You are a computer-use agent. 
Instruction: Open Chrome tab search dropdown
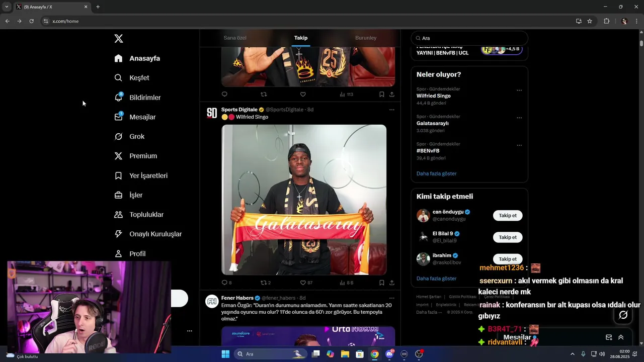point(7,7)
